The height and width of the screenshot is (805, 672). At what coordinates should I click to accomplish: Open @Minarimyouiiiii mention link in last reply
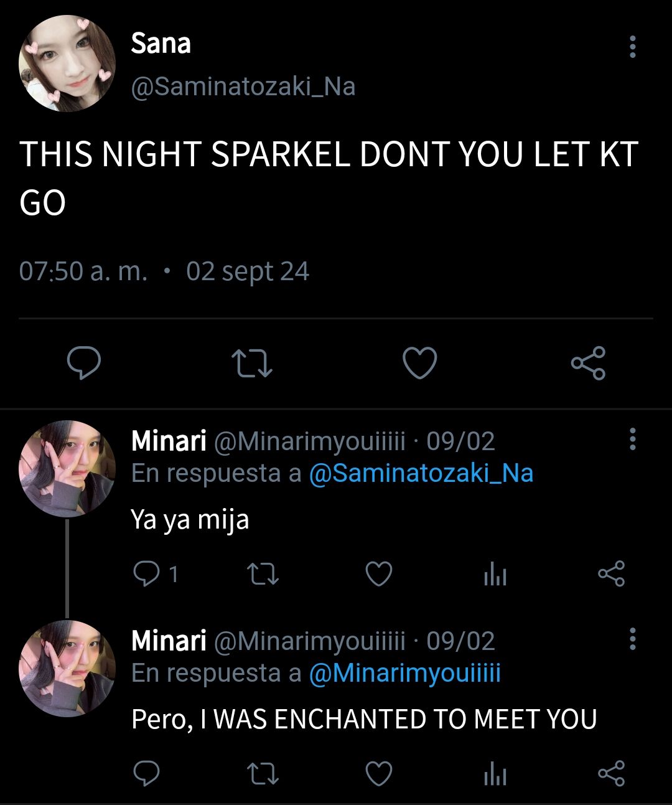(x=404, y=673)
